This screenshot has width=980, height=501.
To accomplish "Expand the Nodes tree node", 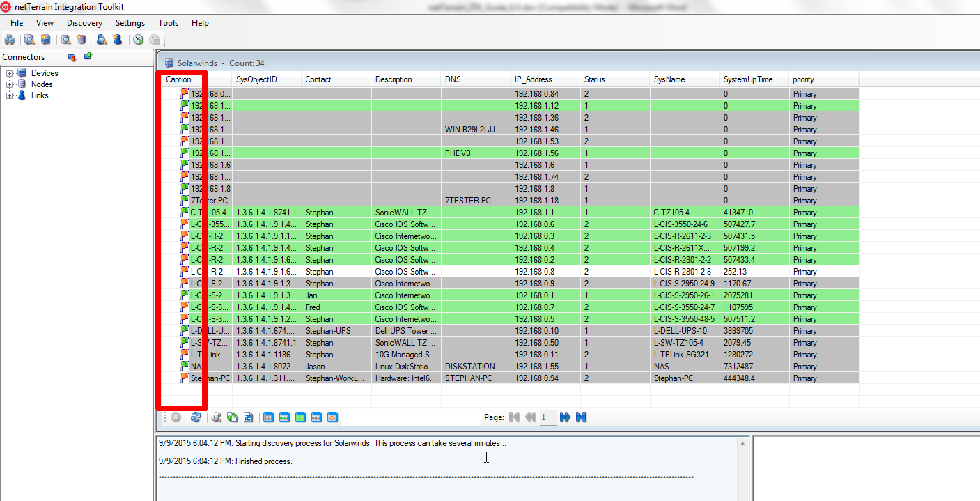I will (10, 84).
